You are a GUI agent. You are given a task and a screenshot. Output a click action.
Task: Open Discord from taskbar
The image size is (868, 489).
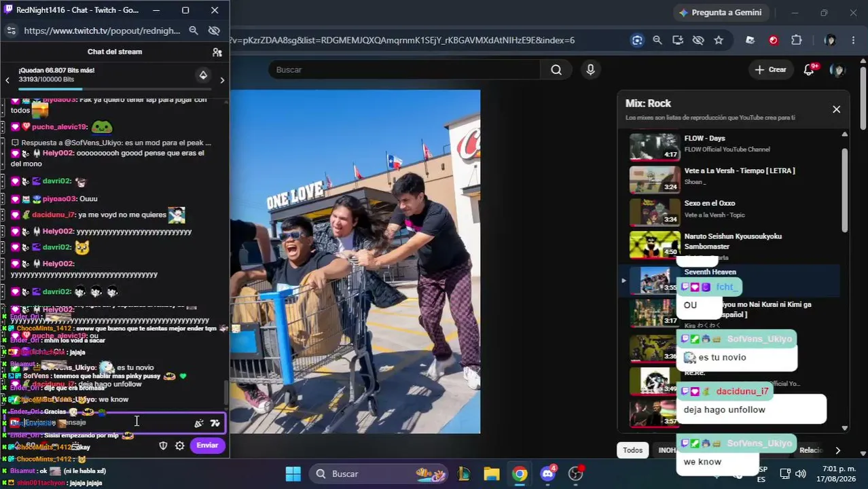tap(548, 473)
